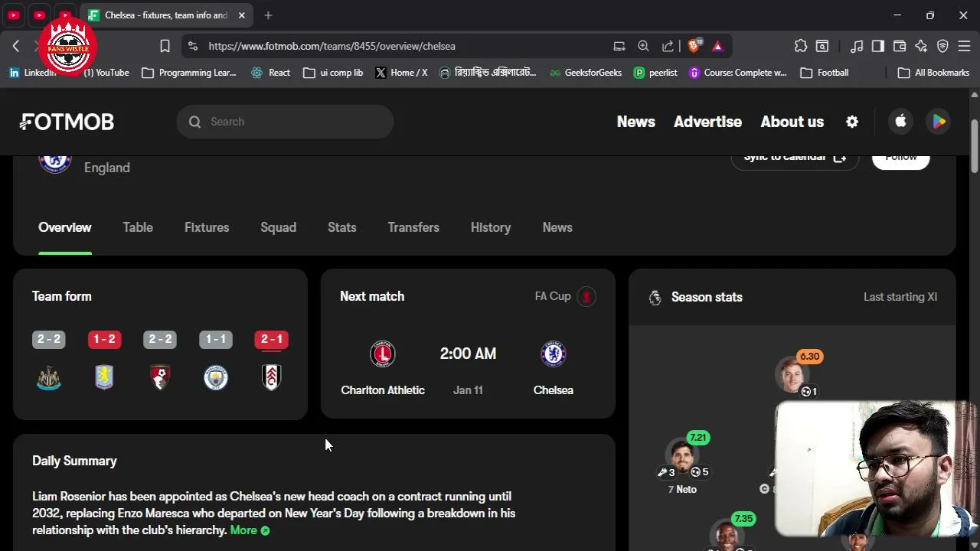
Task: Open Aston Villa crest in Team form
Action: (x=104, y=377)
